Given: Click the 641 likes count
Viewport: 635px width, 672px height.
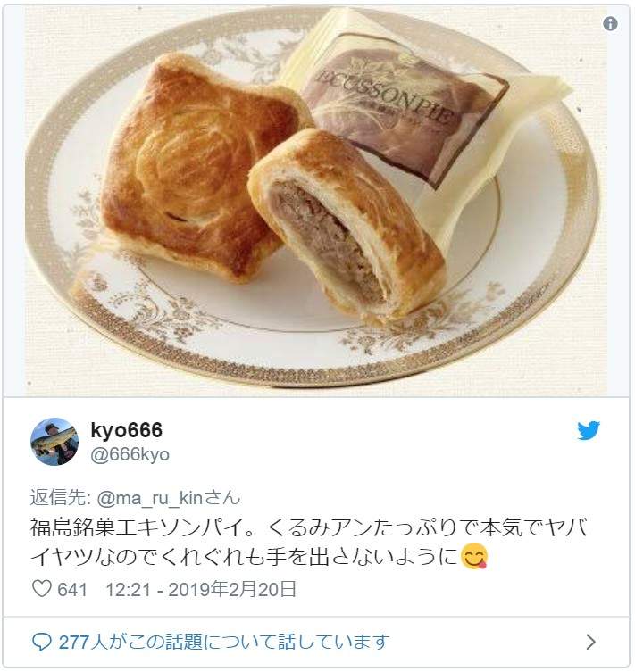Looking at the screenshot, I should [x=72, y=590].
